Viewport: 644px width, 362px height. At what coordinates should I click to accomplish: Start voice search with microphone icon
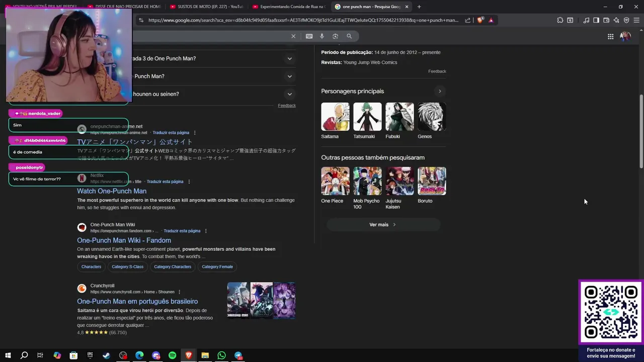coord(322,36)
